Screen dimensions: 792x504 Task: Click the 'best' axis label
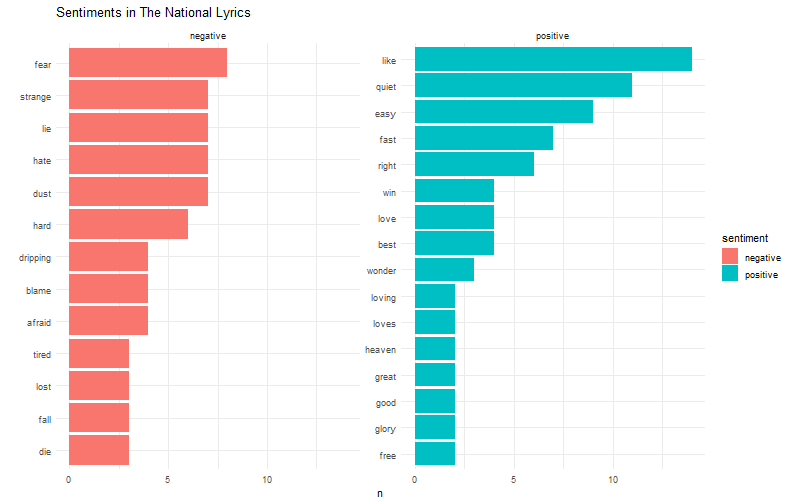tap(387, 244)
